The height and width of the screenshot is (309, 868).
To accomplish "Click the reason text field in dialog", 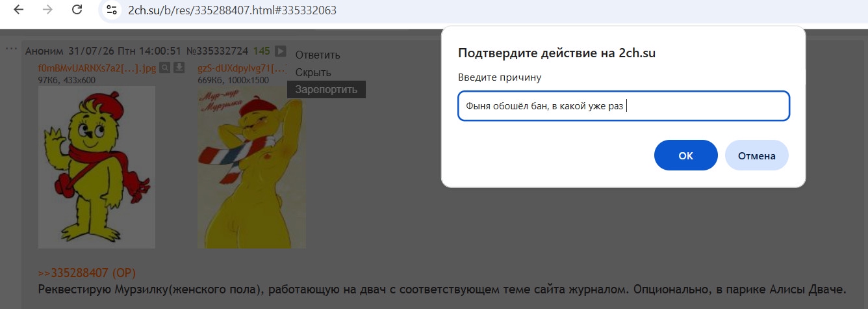I will click(x=624, y=105).
